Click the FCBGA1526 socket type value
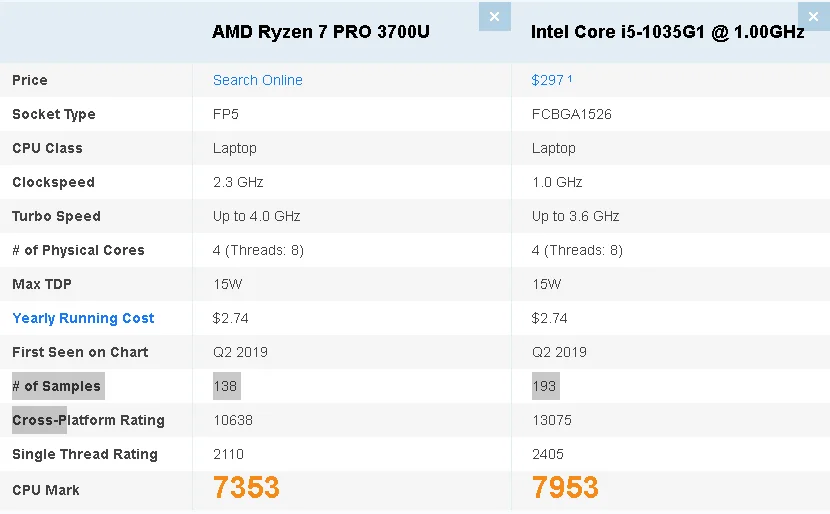 [x=571, y=114]
